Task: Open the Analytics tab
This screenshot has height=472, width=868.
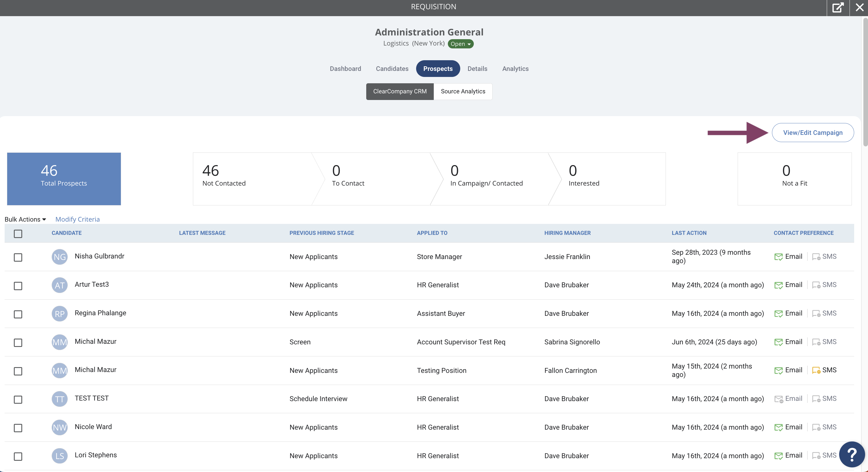Action: (x=515, y=69)
